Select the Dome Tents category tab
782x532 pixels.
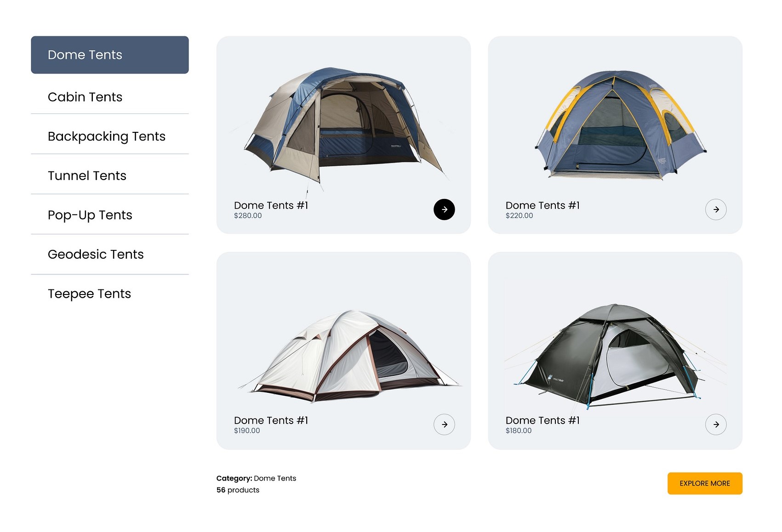(x=110, y=55)
